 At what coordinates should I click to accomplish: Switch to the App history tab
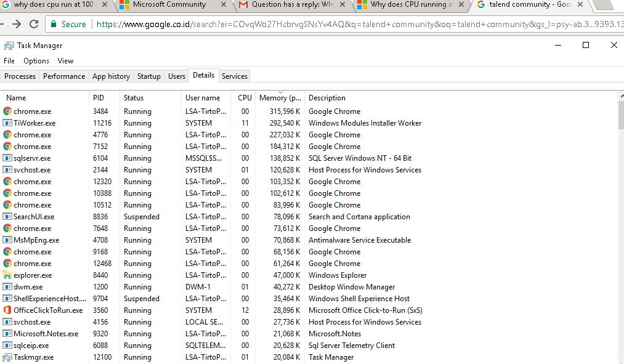click(111, 76)
